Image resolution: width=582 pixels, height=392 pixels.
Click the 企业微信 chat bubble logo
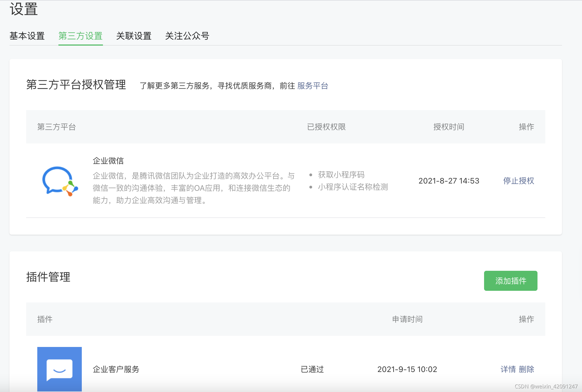coord(60,181)
